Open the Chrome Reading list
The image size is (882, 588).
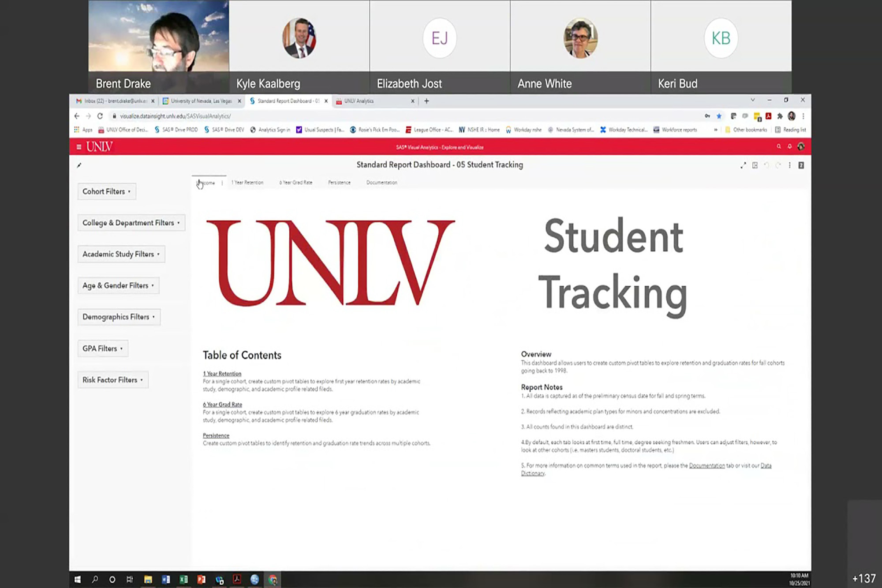tap(790, 130)
